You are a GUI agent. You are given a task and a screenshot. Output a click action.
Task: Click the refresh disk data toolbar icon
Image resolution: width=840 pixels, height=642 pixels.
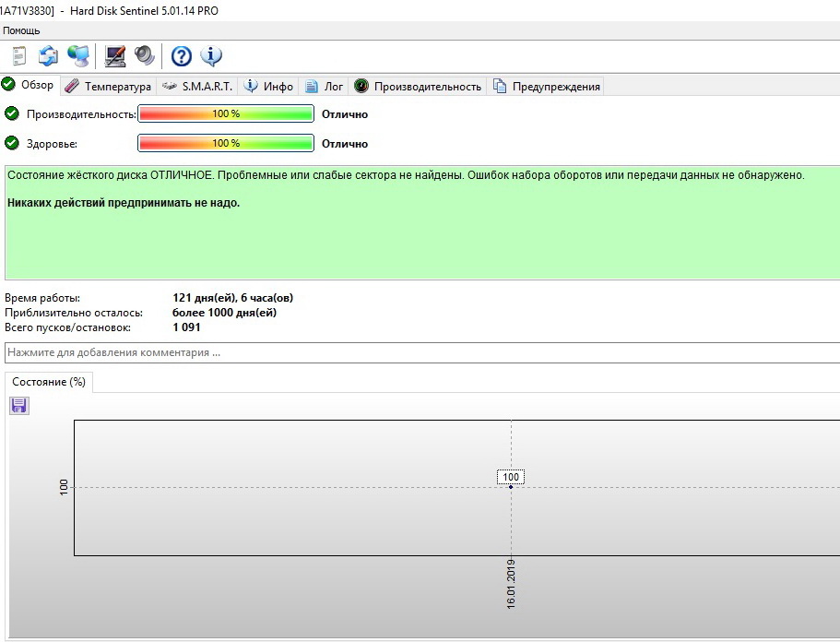[48, 56]
